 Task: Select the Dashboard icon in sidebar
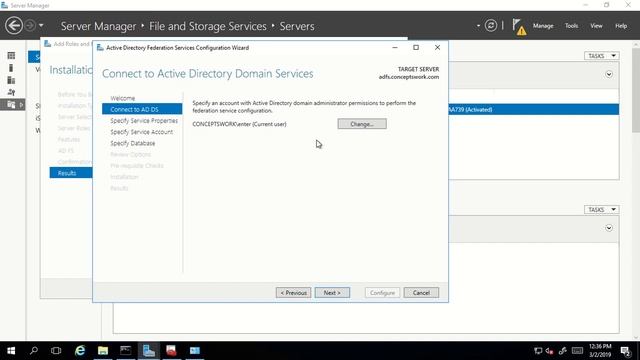pos(11,56)
